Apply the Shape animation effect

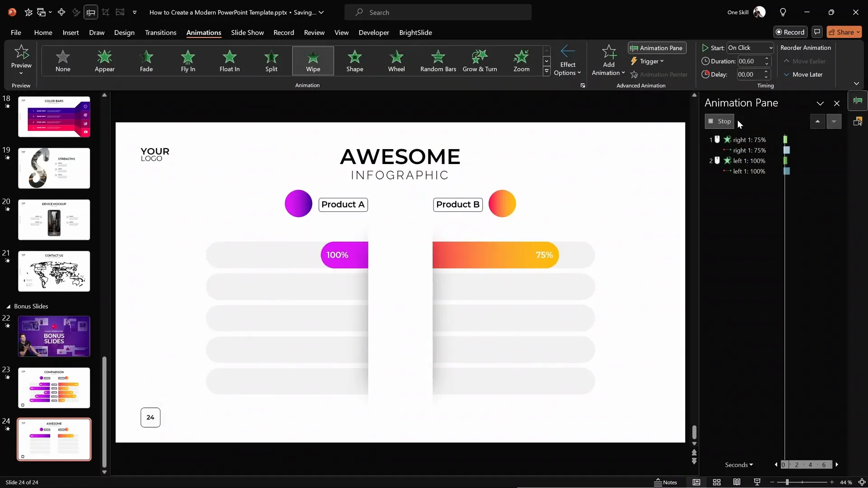click(355, 61)
